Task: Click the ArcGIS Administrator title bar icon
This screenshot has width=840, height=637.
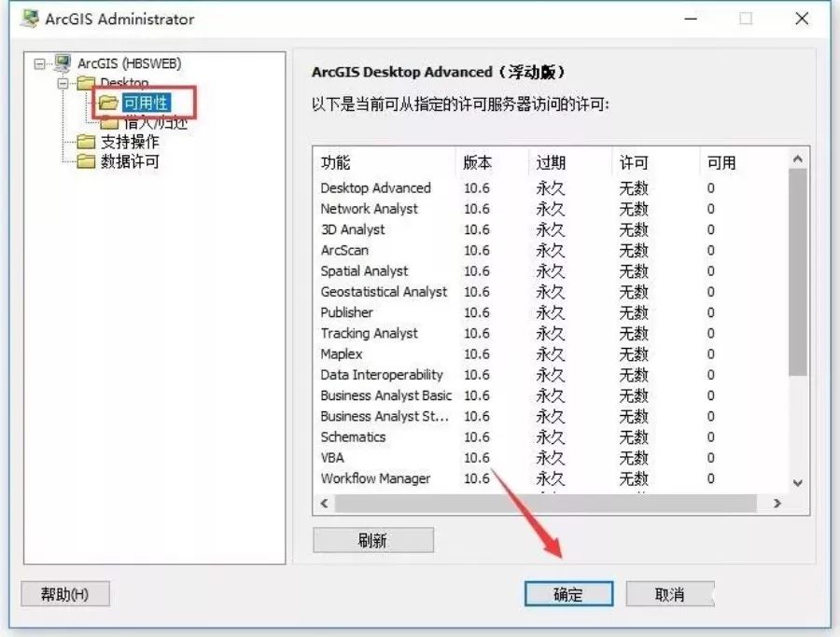Action: (30, 19)
